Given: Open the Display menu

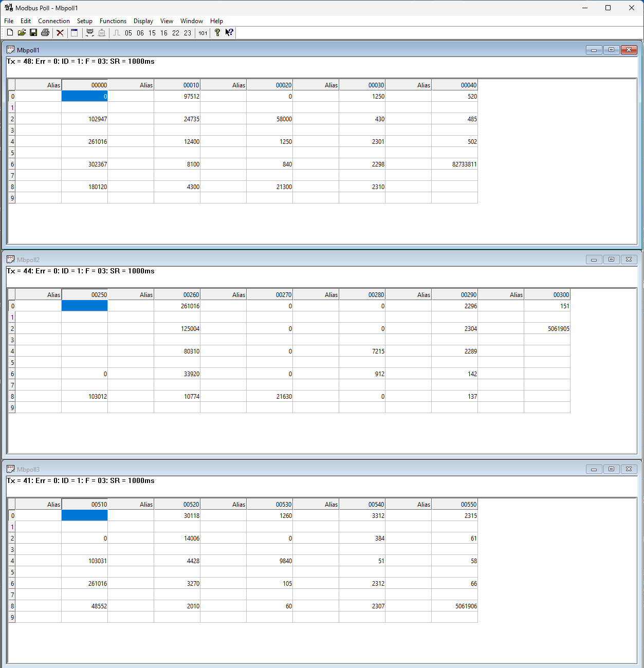Looking at the screenshot, I should pyautogui.click(x=143, y=21).
